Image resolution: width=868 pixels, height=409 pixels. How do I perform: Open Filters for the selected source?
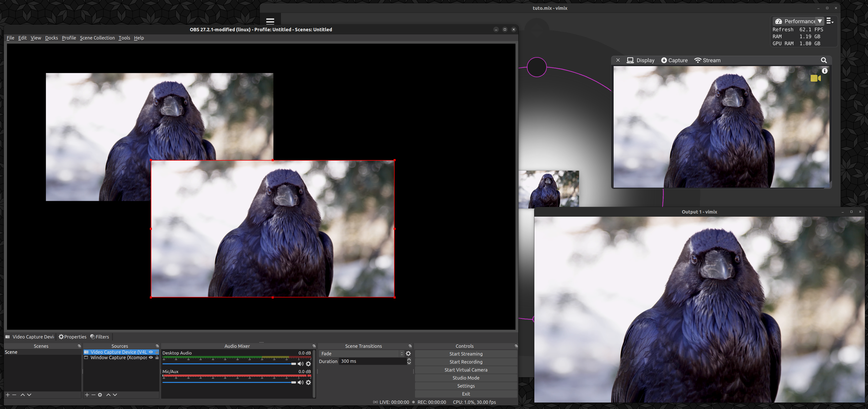100,336
